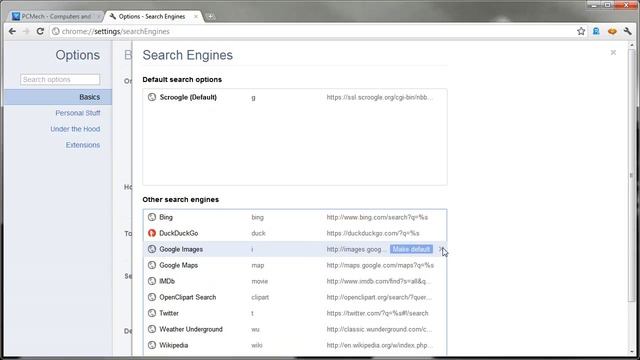Click the globe icon beside Google Images
Viewport: 640px width, 360px height.
tap(152, 249)
